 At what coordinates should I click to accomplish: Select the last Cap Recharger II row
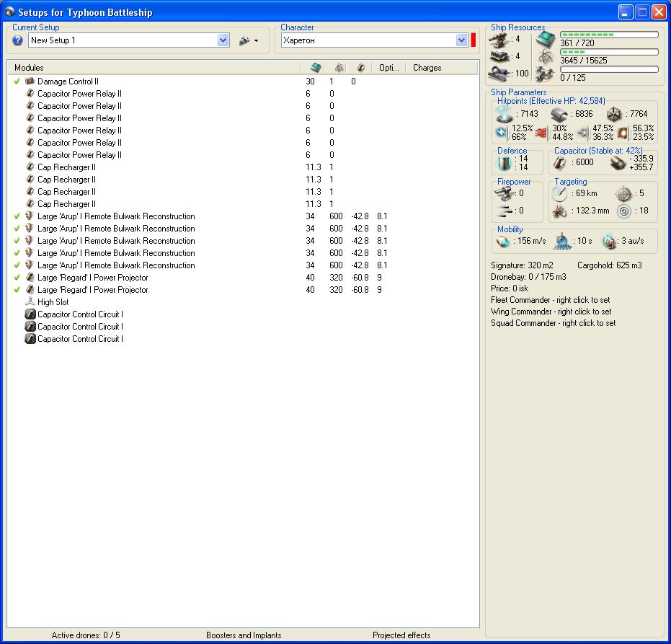coord(243,204)
